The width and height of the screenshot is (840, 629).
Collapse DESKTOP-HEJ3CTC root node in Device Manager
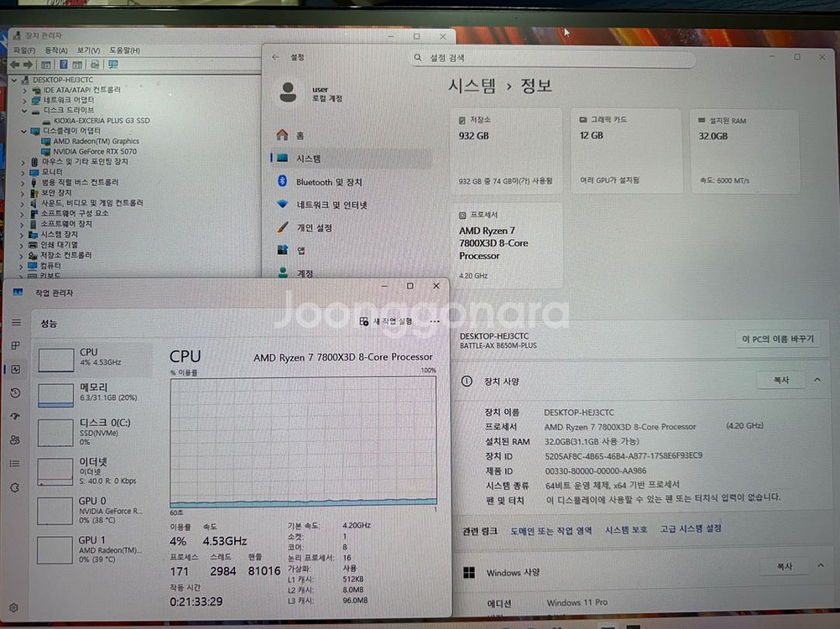point(14,81)
